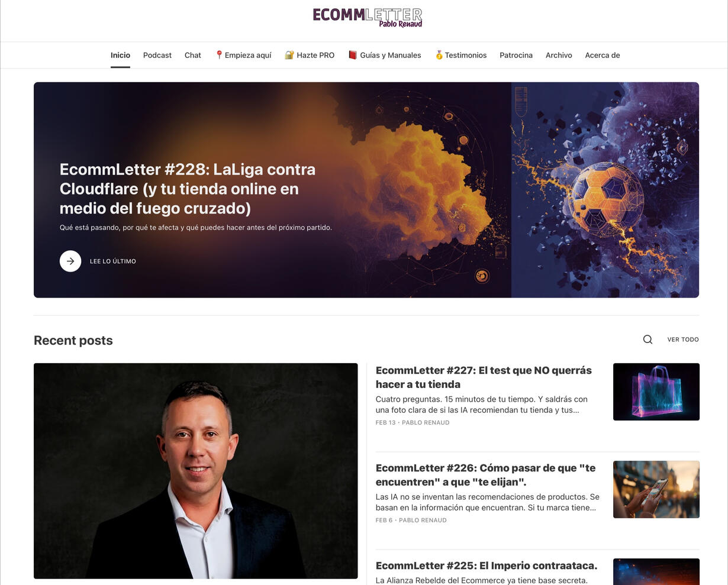The image size is (728, 585).
Task: Open the glowing shopping bag thumbnail
Action: point(656,392)
